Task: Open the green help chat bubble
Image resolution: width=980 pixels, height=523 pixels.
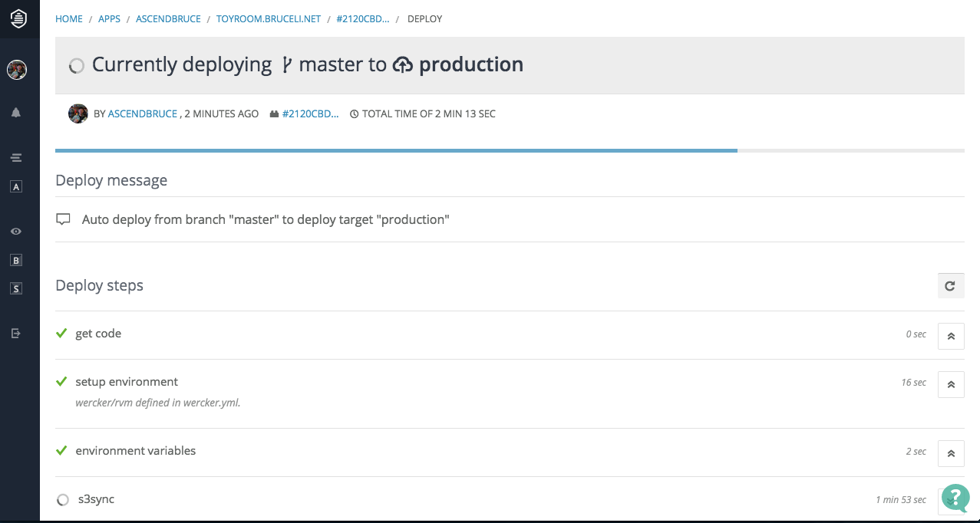Action: point(955,498)
